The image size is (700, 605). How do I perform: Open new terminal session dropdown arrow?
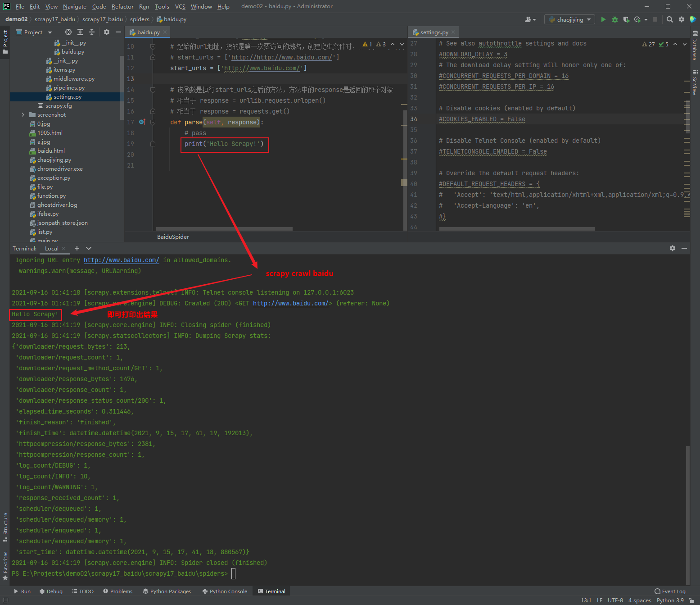click(89, 248)
